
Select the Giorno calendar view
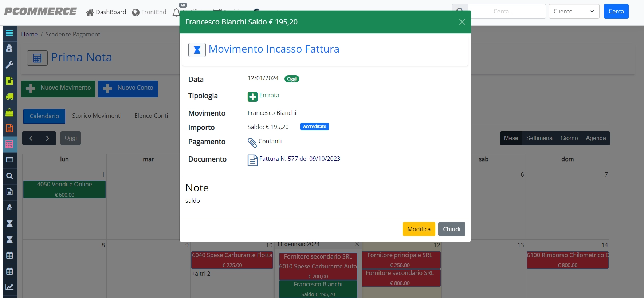point(569,138)
